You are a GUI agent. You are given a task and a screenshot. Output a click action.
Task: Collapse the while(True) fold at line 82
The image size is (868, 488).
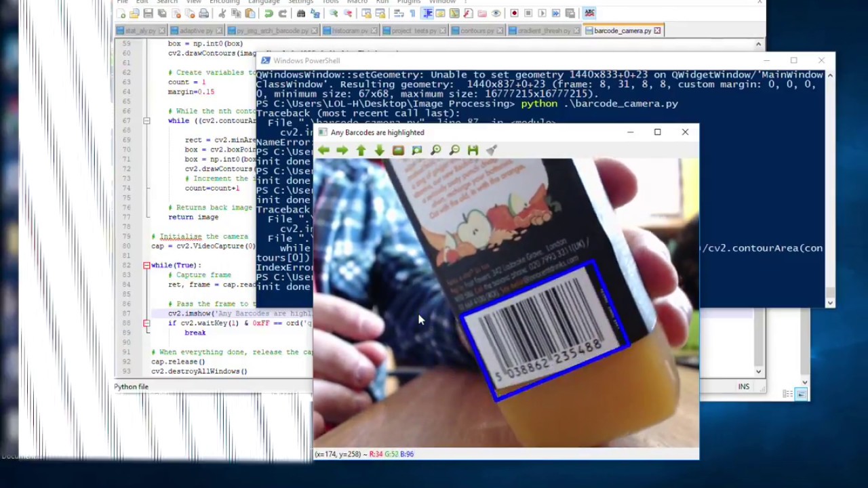146,265
